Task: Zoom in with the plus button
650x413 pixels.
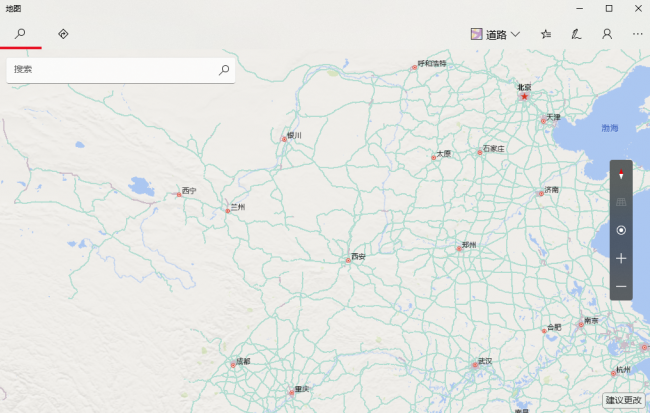Action: point(621,259)
